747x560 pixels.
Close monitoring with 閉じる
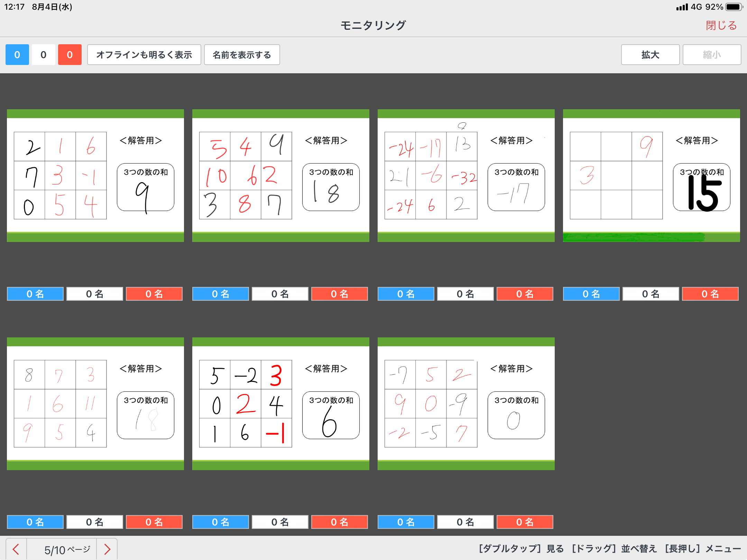[721, 25]
